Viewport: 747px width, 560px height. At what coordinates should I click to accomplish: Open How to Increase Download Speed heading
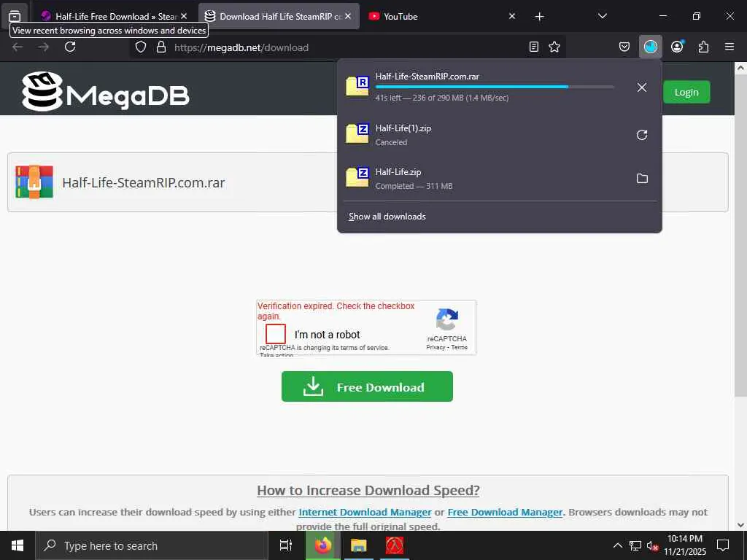coord(368,490)
